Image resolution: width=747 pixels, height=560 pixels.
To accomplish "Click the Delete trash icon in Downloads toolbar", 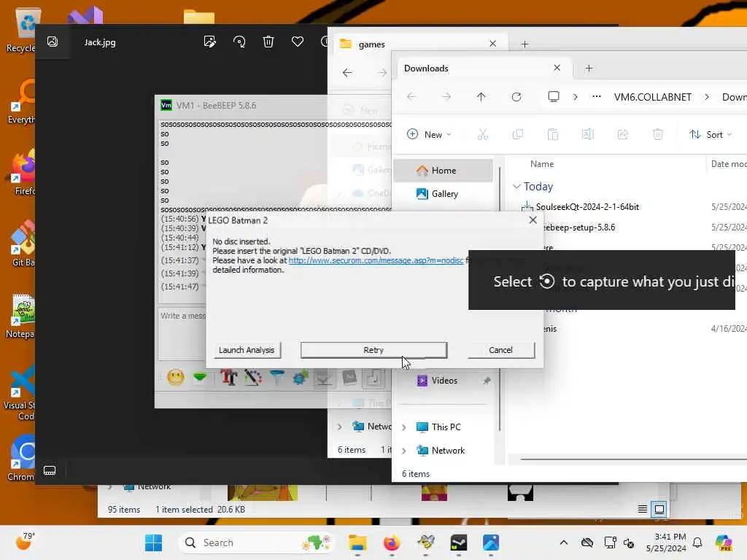I will click(x=658, y=135).
